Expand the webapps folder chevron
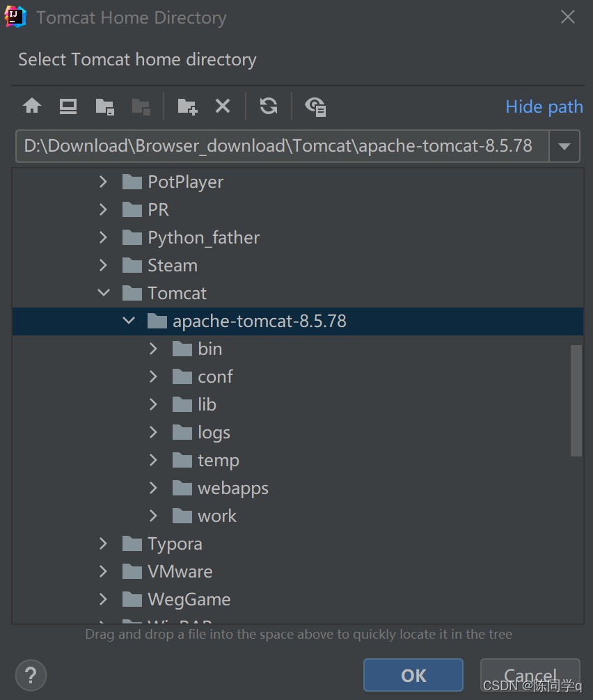Image resolution: width=593 pixels, height=700 pixels. pyautogui.click(x=153, y=488)
